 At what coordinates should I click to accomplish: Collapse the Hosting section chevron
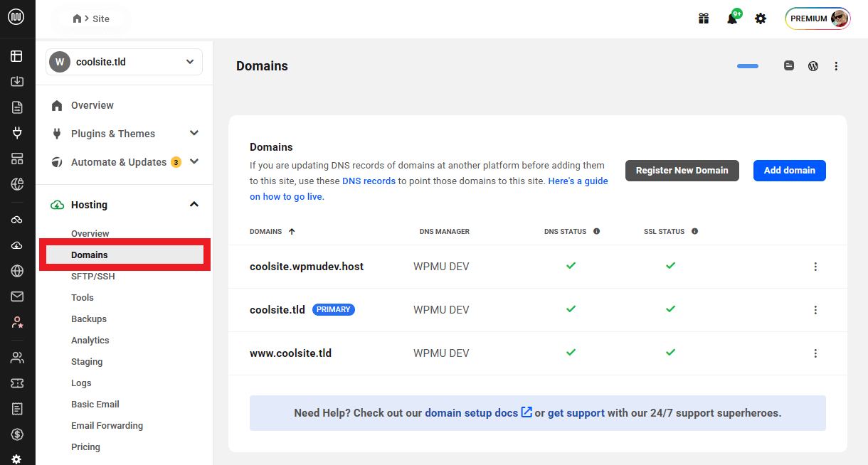(x=194, y=204)
